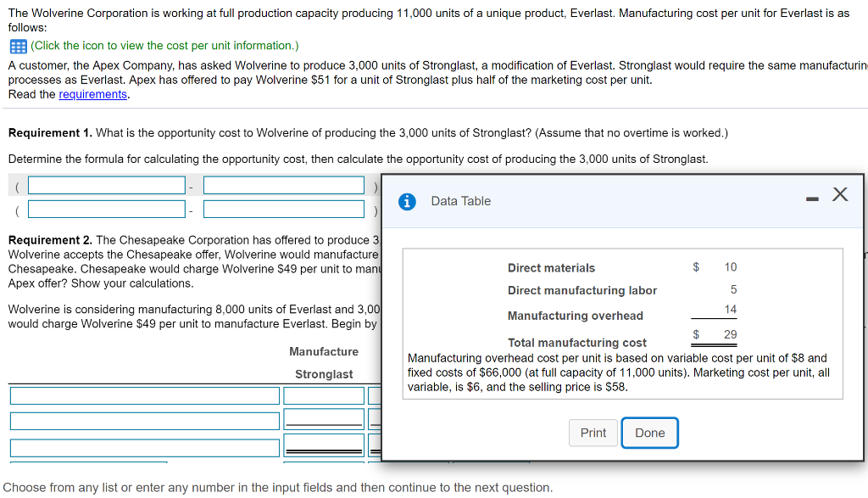The width and height of the screenshot is (868, 498).
Task: Click the Requirement 1 heading
Action: (50, 133)
